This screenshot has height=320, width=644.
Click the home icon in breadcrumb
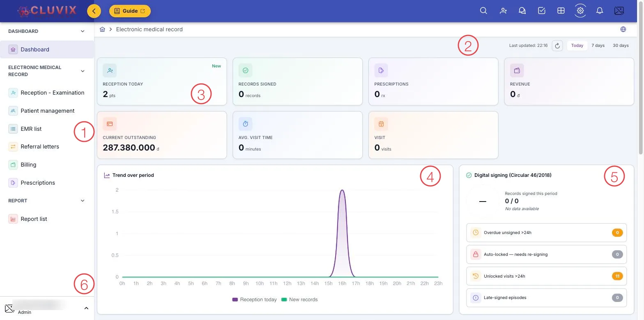pos(103,29)
